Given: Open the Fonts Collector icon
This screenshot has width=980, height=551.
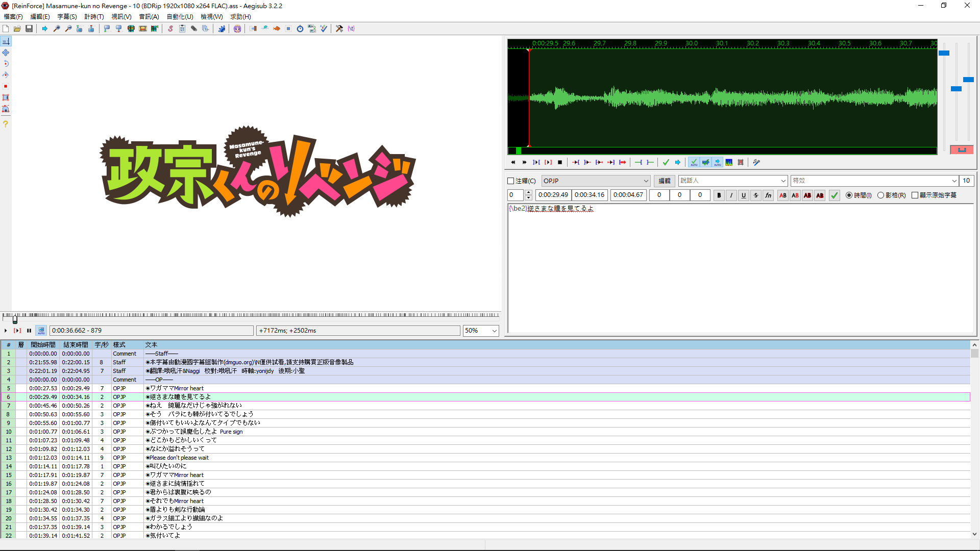Looking at the screenshot, I should pyautogui.click(x=206, y=29).
